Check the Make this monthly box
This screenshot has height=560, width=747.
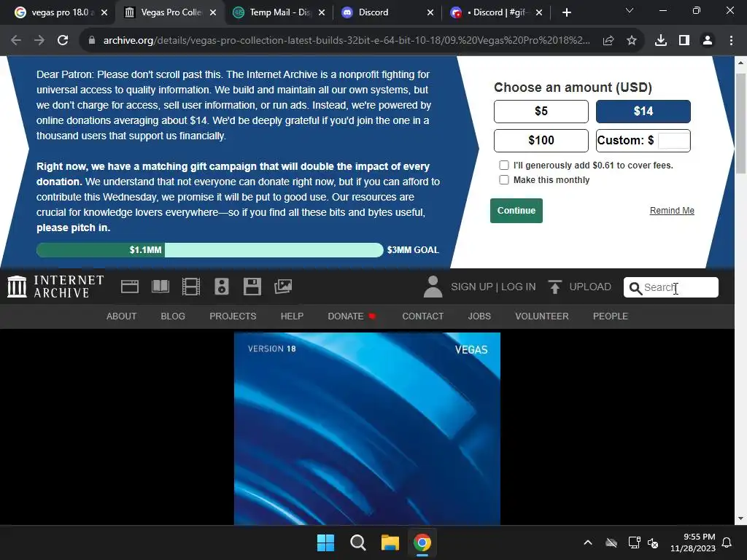point(504,179)
